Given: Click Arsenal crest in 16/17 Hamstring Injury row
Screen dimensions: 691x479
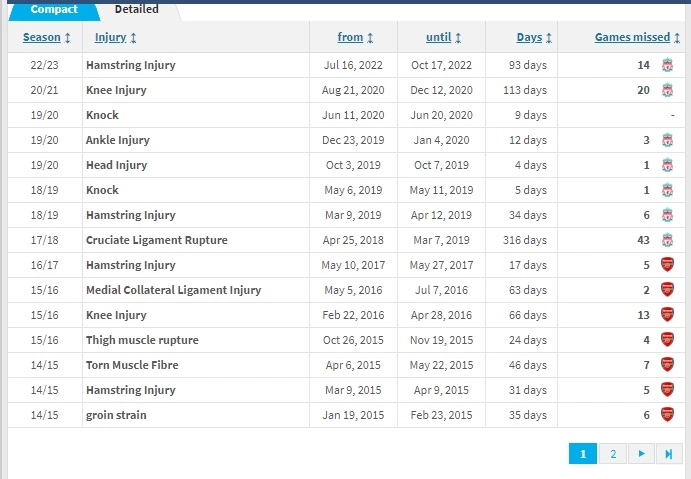Looking at the screenshot, I should [667, 265].
